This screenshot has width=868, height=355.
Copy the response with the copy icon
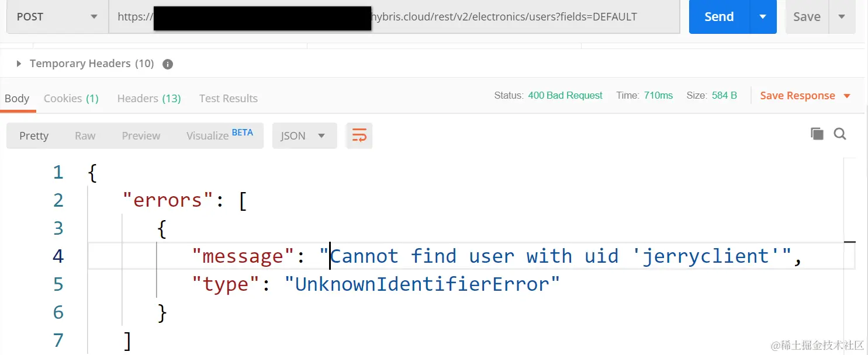coord(817,134)
